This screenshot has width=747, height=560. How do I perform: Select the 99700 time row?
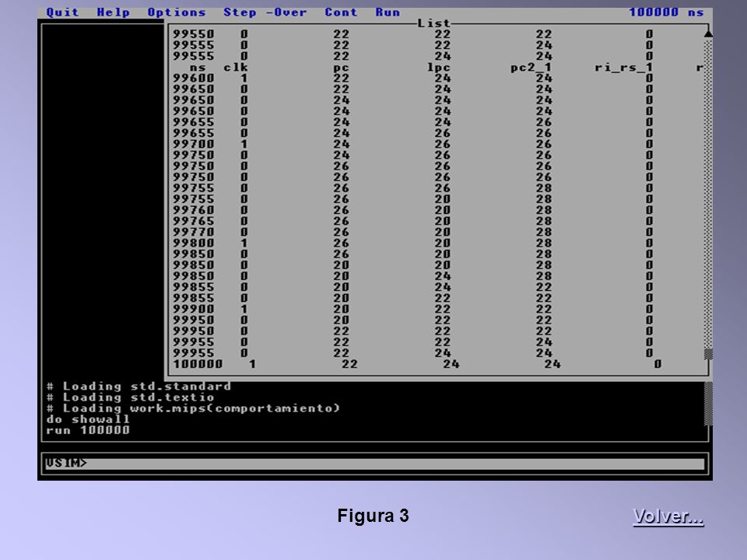[x=413, y=145]
